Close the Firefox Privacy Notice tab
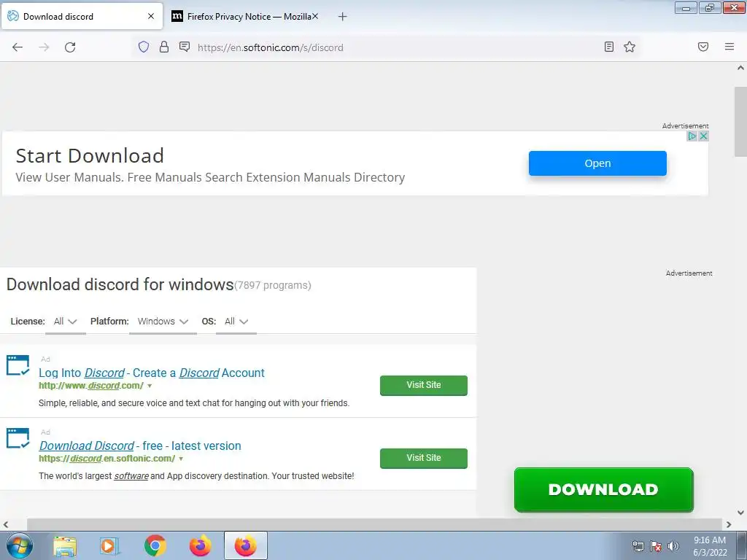This screenshot has width=747, height=560. pyautogui.click(x=315, y=16)
